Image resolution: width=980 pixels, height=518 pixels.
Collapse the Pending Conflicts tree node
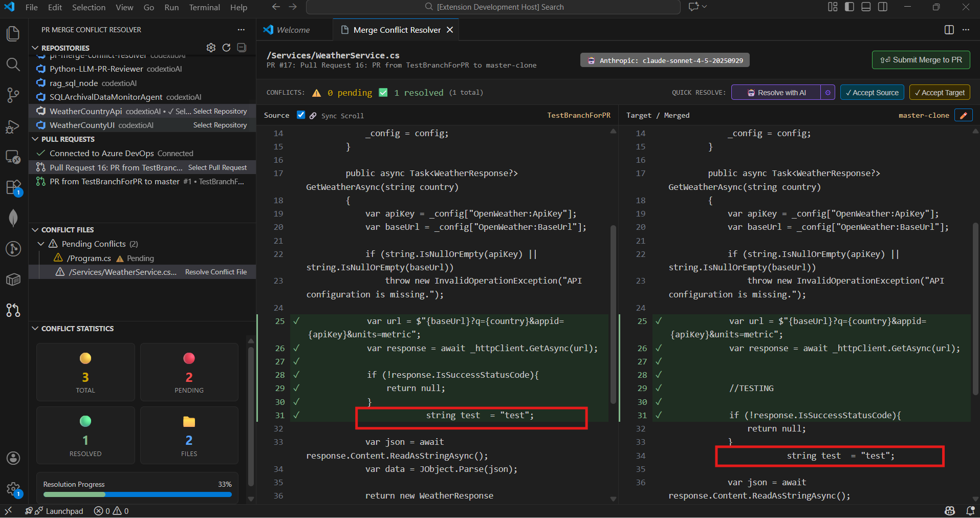(41, 244)
